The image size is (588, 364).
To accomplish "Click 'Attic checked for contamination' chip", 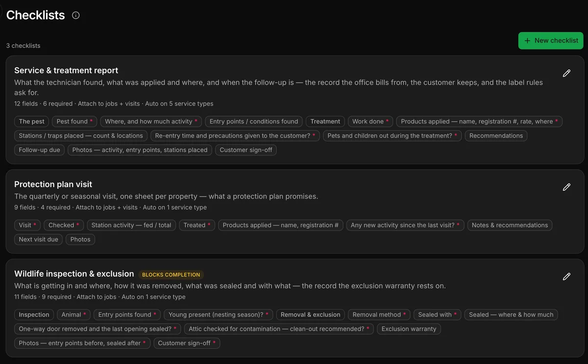I will pyautogui.click(x=279, y=329).
